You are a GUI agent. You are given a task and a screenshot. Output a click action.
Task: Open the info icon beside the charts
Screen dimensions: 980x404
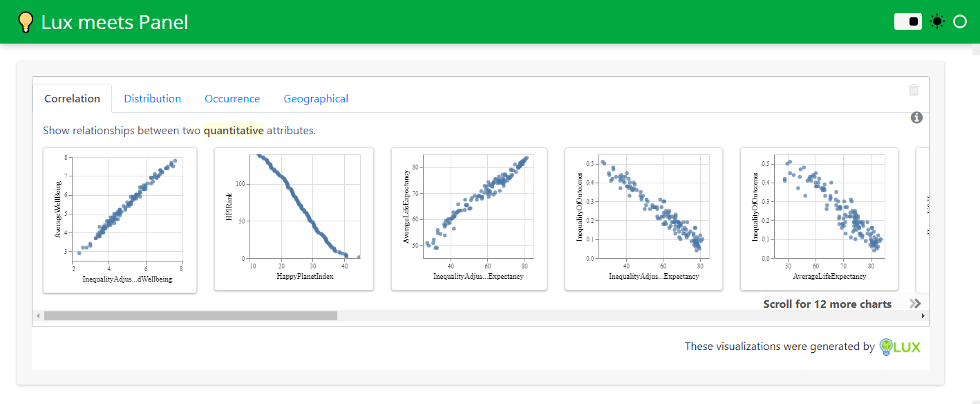tap(917, 118)
